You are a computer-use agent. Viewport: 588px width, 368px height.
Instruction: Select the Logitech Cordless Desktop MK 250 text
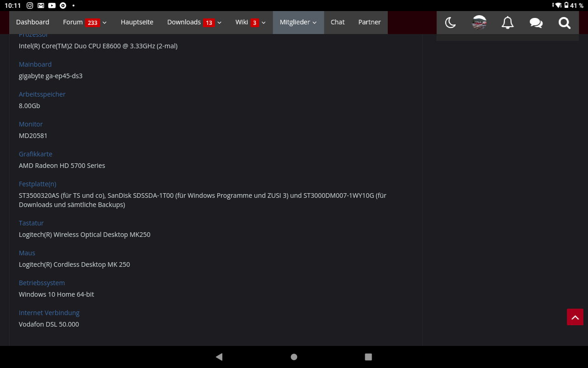point(74,264)
